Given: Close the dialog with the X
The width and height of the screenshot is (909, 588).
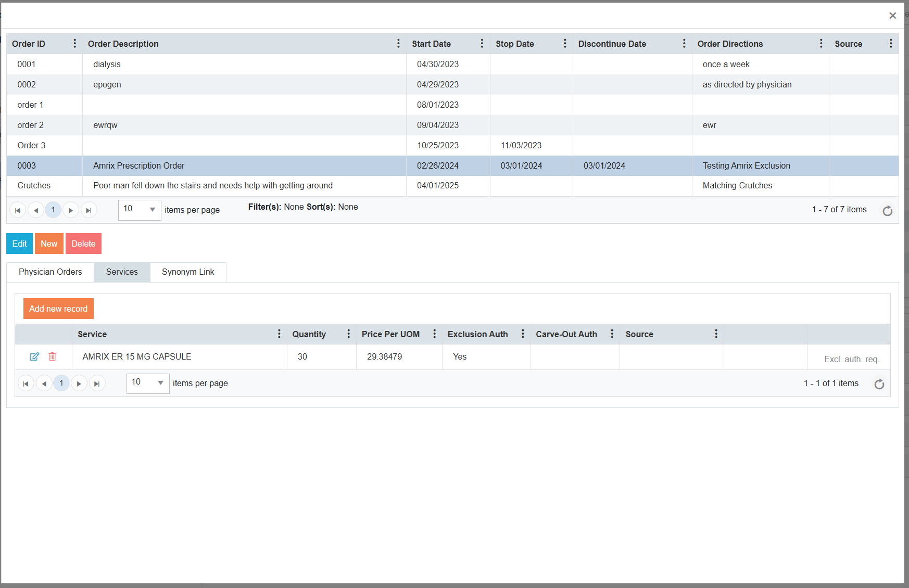Looking at the screenshot, I should pos(893,16).
